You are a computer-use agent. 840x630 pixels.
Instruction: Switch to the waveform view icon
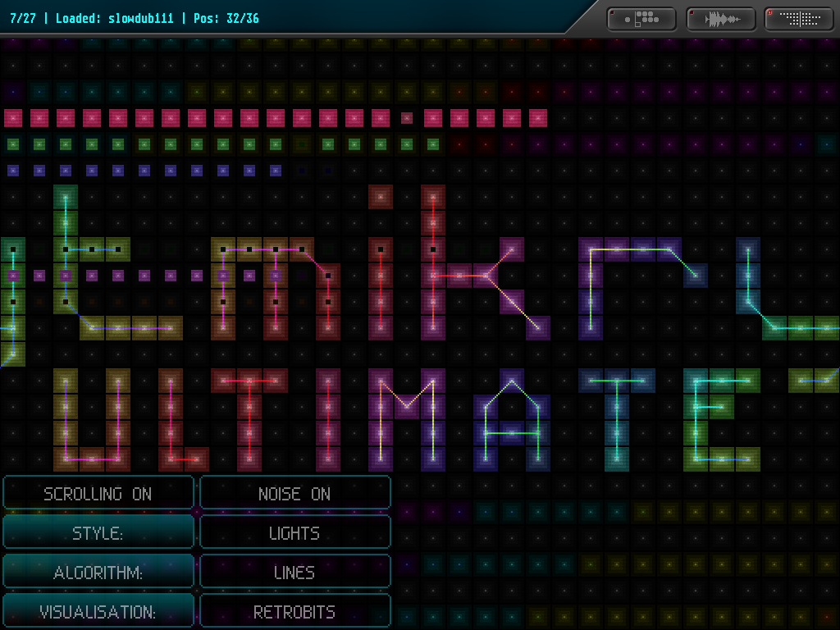coord(721,19)
